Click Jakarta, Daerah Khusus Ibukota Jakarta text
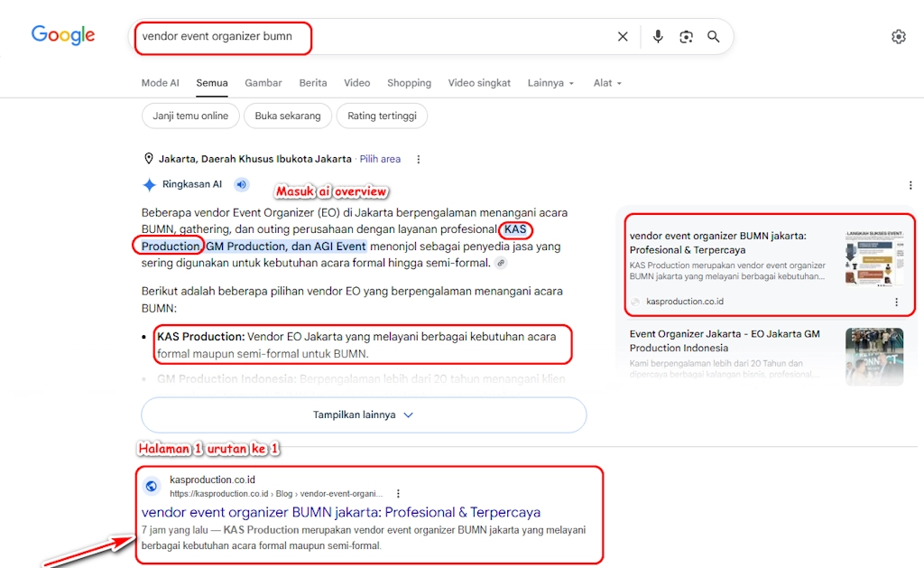 pos(255,159)
